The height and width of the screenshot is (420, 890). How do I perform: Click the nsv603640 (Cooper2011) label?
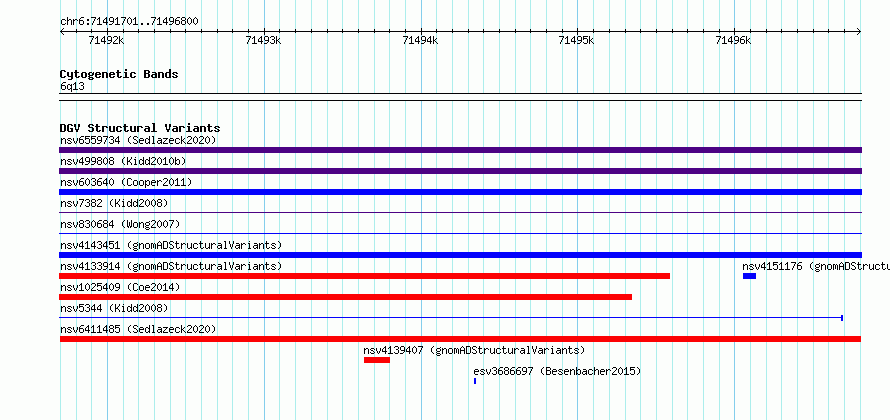point(126,182)
